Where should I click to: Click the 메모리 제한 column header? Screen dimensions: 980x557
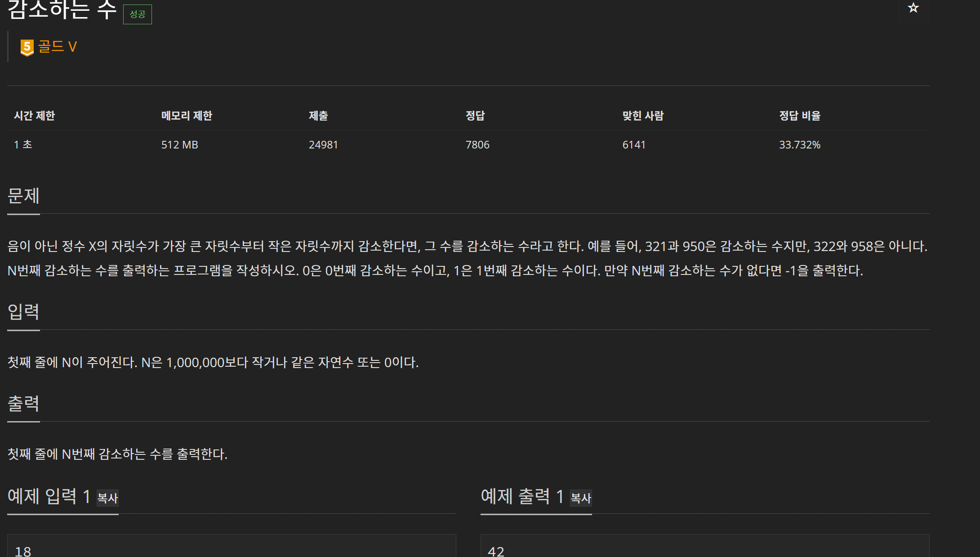click(x=187, y=116)
